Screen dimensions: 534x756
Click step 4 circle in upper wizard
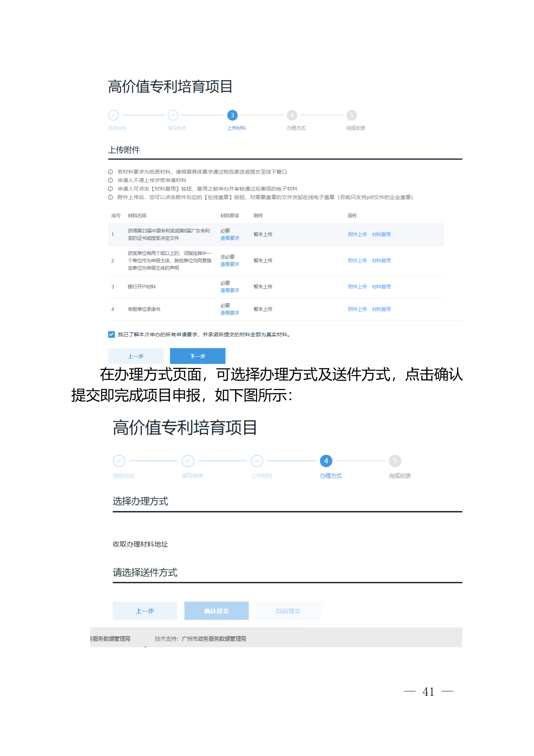292,115
